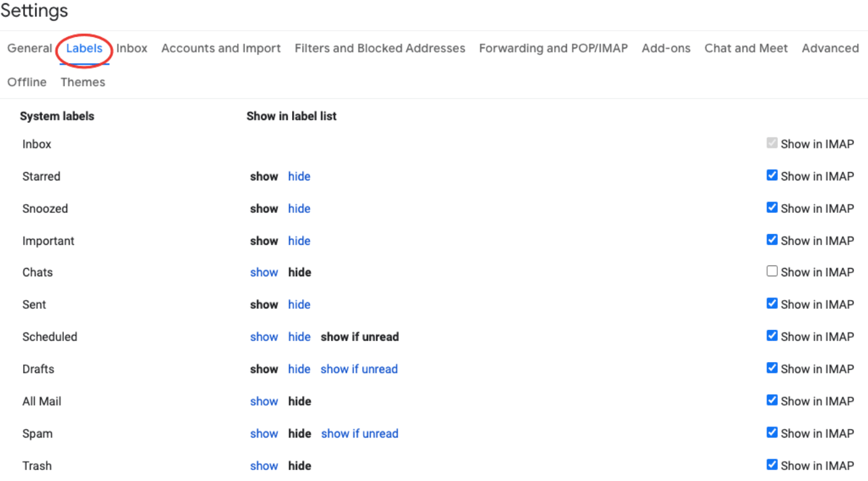Uncheck Show in IMAP for Spam

771,432
